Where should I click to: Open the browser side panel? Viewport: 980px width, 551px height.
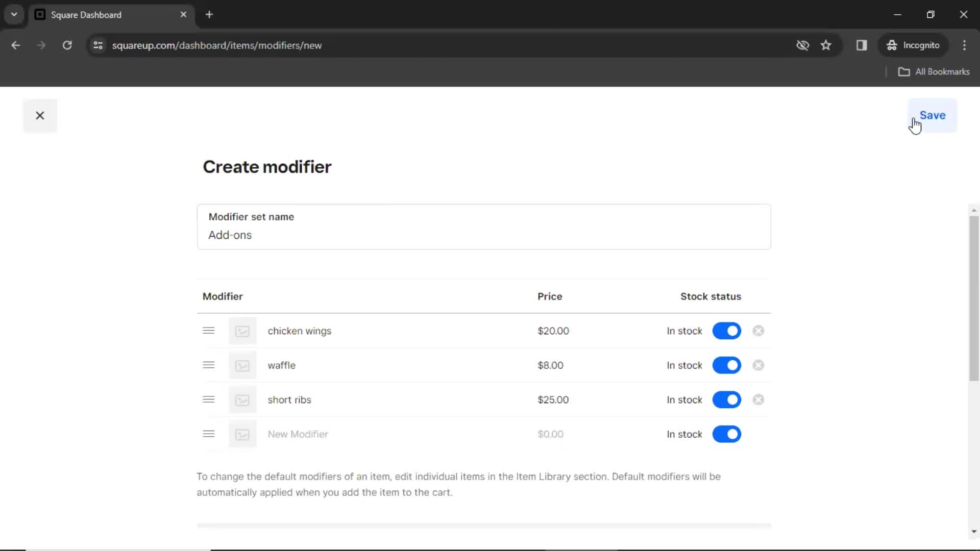[862, 45]
